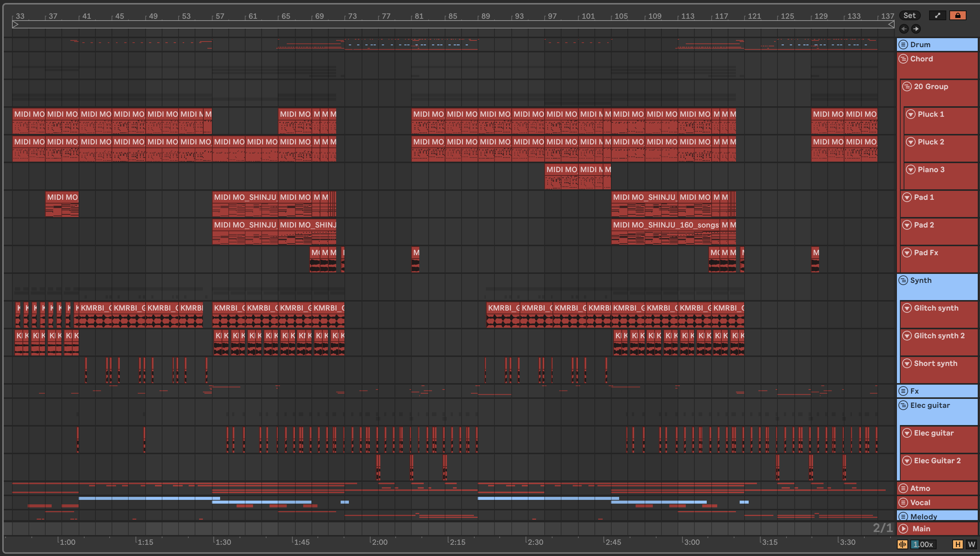Click bar 81 on the beat ruler
The width and height of the screenshot is (980, 556).
(419, 16)
